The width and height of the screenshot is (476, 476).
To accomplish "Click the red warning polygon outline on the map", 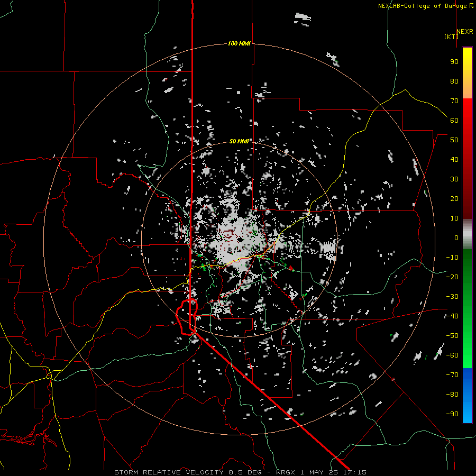I will [187, 317].
